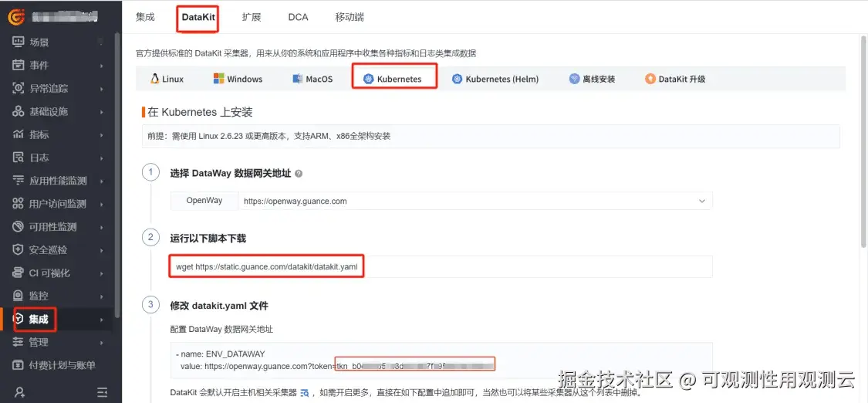Expand the CI 可视化 submenu arrow
Viewport: 868px width, 403px height.
102,273
